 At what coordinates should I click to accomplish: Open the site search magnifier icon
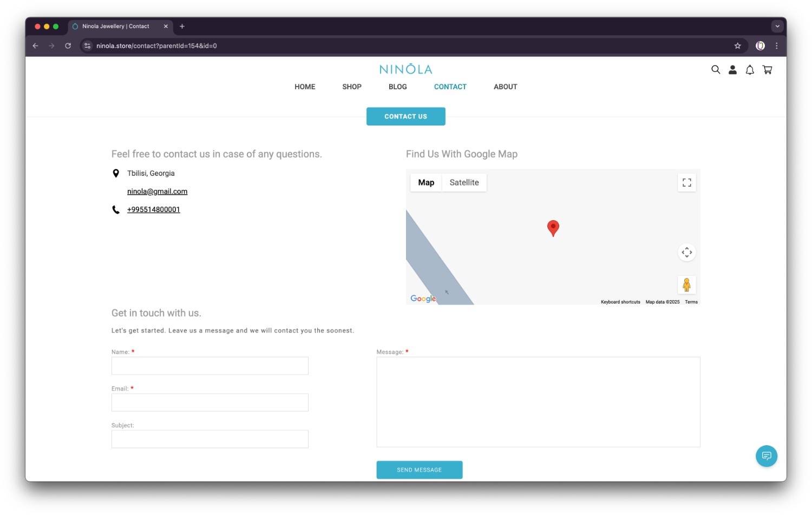coord(715,70)
